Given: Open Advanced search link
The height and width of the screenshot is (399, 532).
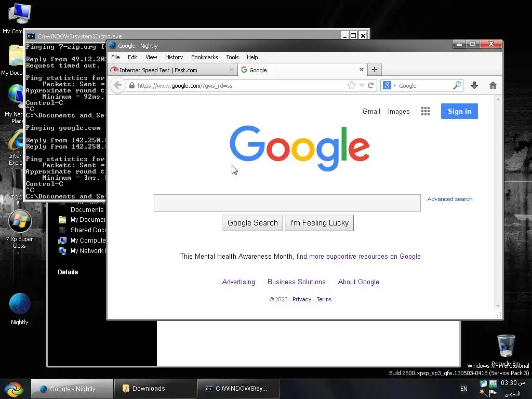Looking at the screenshot, I should pyautogui.click(x=449, y=199).
